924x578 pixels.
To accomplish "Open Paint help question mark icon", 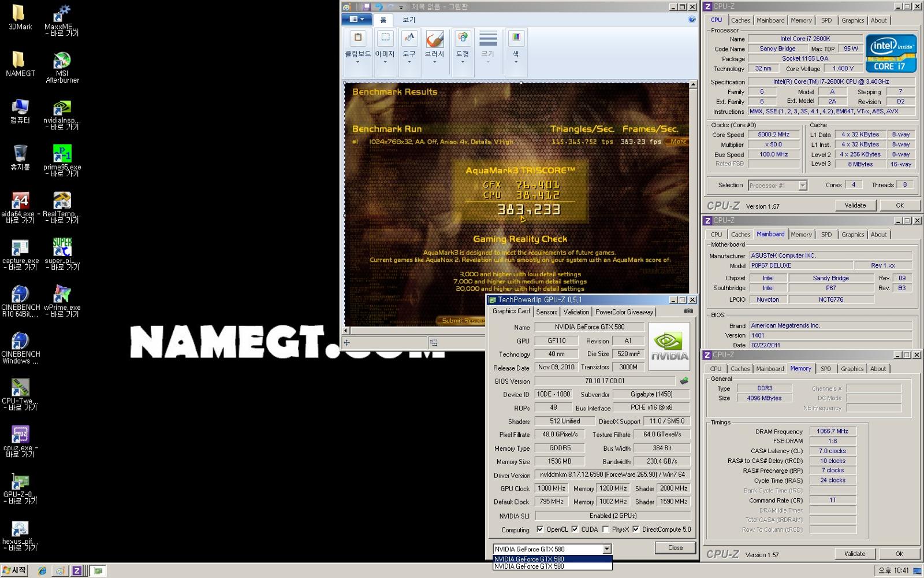I will click(x=691, y=20).
